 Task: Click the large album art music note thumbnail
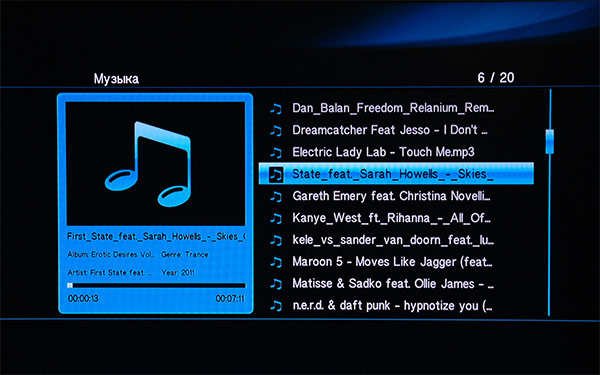(x=156, y=164)
